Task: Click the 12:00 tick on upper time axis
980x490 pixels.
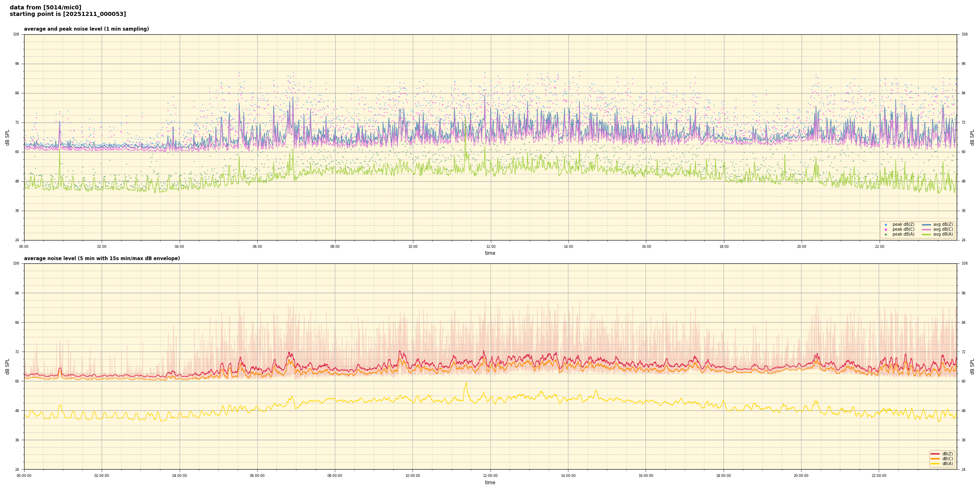Action: pos(490,247)
